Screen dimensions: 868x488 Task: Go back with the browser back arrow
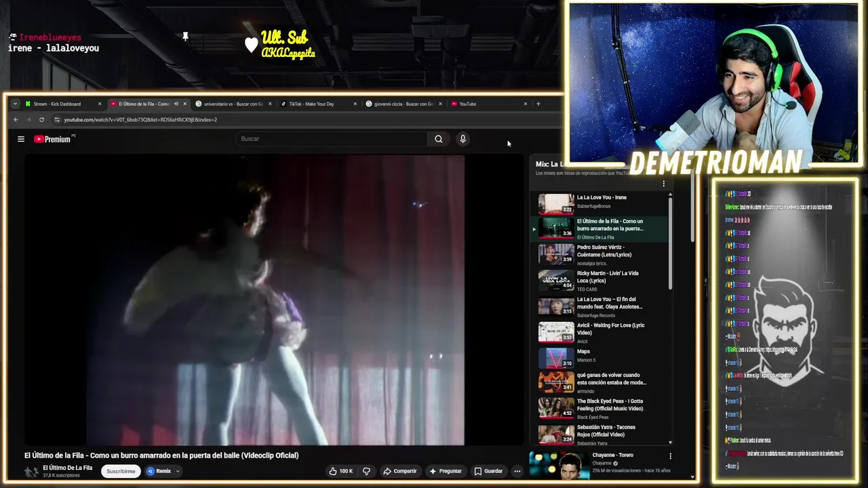(x=16, y=120)
